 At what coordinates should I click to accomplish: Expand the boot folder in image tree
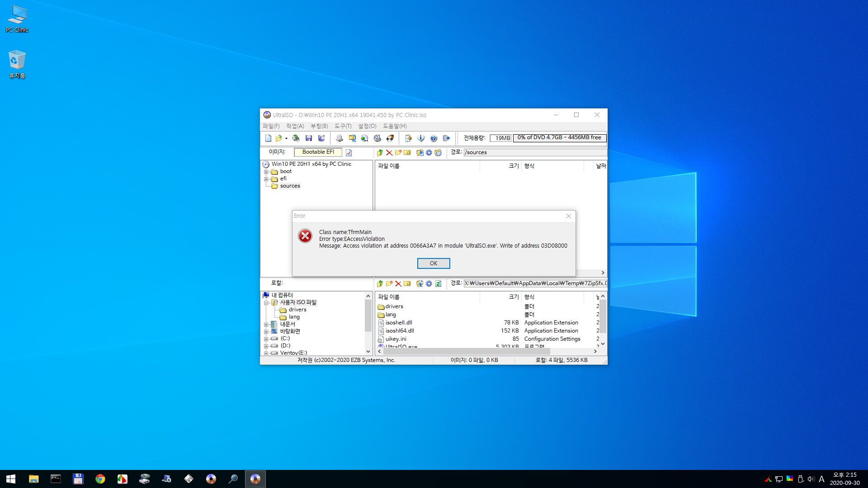(266, 172)
